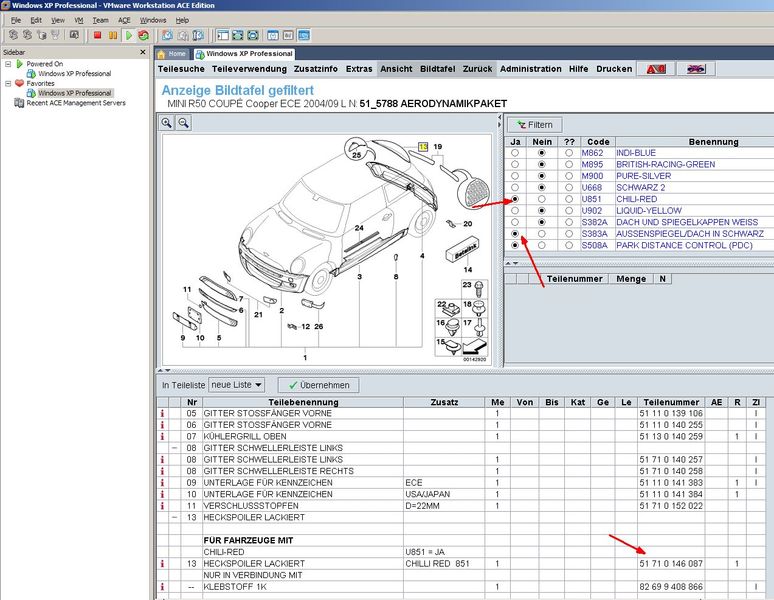
Task: Show console view toolbar icon
Action: pos(304,35)
